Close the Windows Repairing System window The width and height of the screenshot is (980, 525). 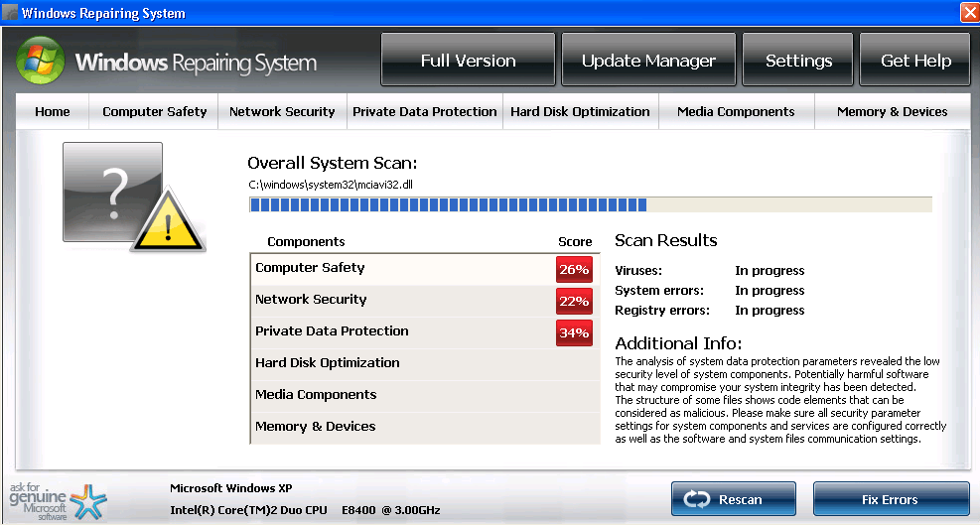click(969, 13)
